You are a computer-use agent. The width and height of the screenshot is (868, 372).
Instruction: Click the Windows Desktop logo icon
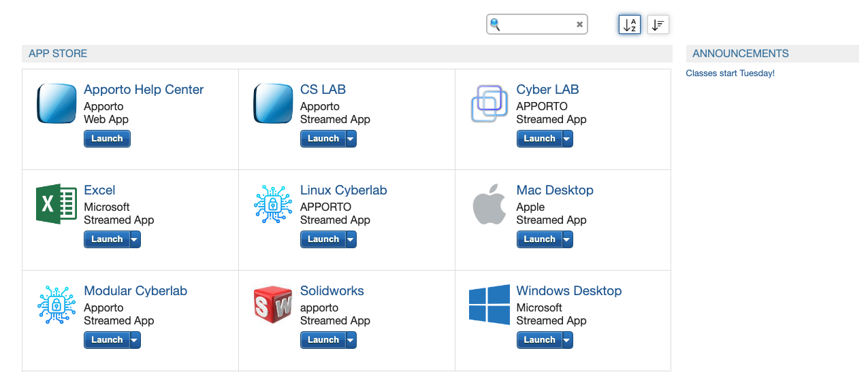[x=489, y=305]
